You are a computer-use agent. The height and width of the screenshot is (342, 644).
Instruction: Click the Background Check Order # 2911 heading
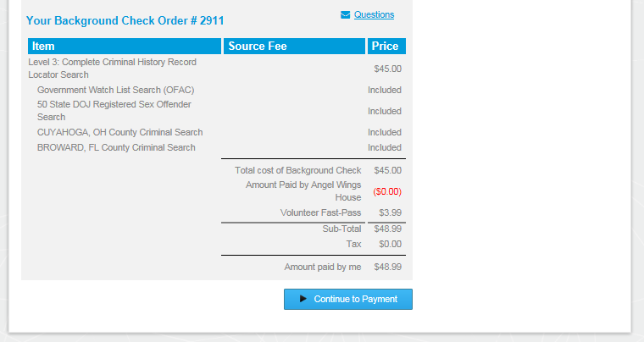tap(125, 20)
